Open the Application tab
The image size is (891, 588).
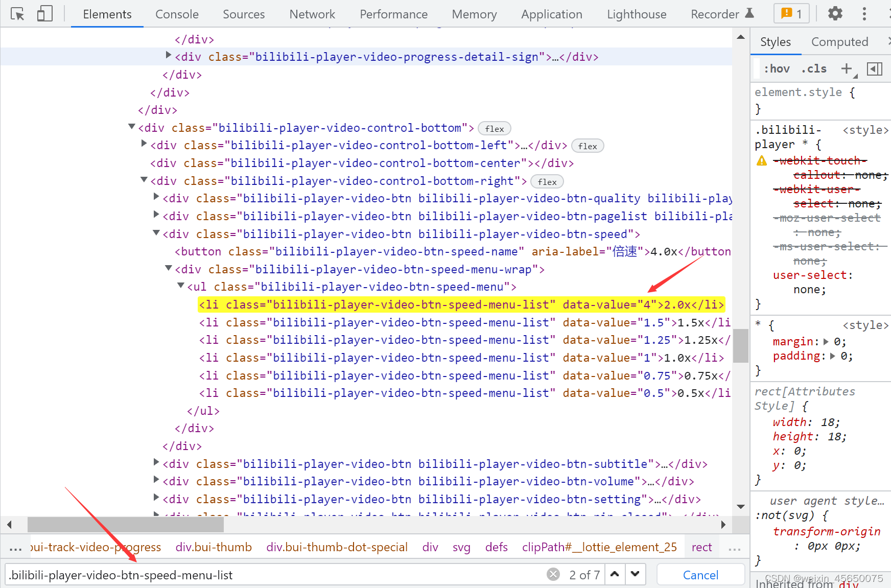(552, 14)
